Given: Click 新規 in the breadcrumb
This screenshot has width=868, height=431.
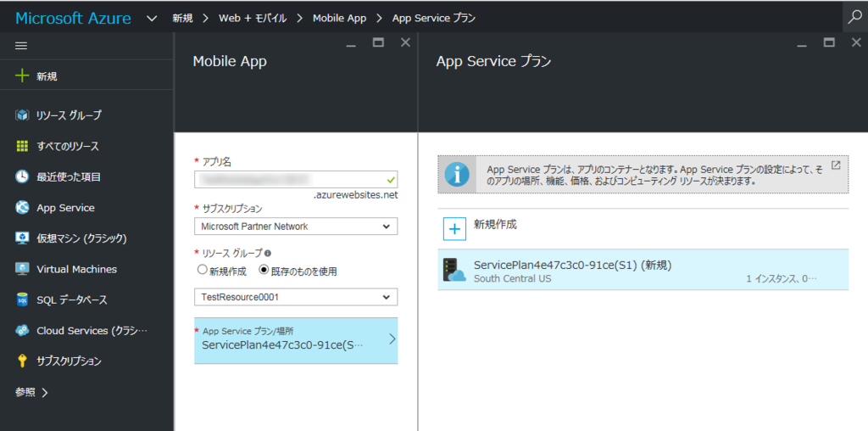Looking at the screenshot, I should (x=183, y=19).
